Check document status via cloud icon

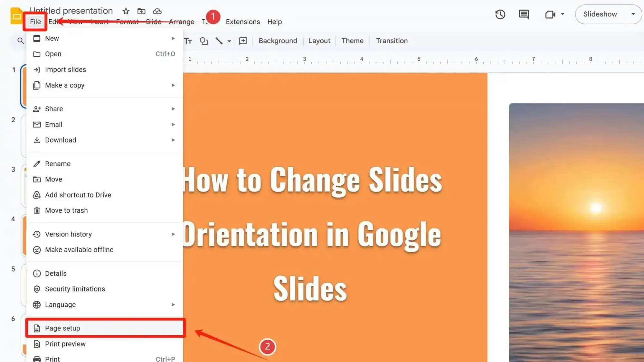tap(157, 11)
